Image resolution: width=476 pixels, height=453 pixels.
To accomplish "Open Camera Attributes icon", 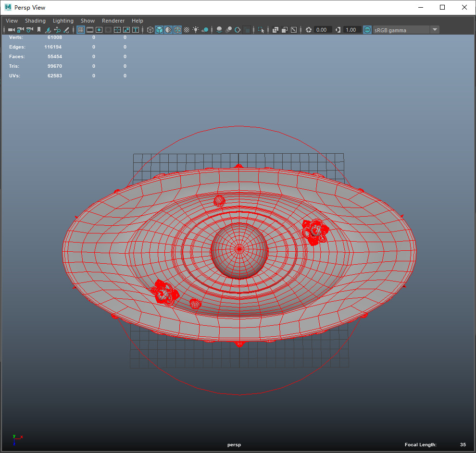I will (x=29, y=30).
